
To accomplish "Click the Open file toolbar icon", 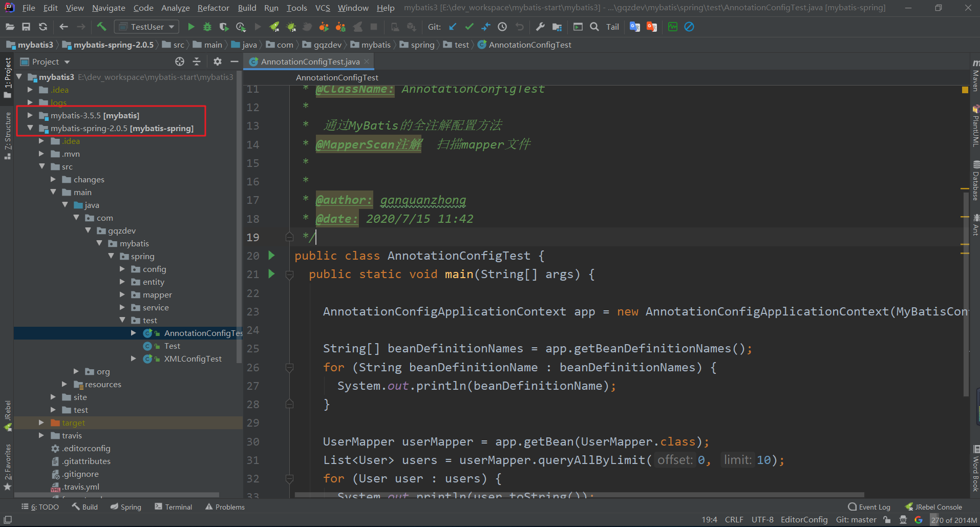I will (10, 27).
